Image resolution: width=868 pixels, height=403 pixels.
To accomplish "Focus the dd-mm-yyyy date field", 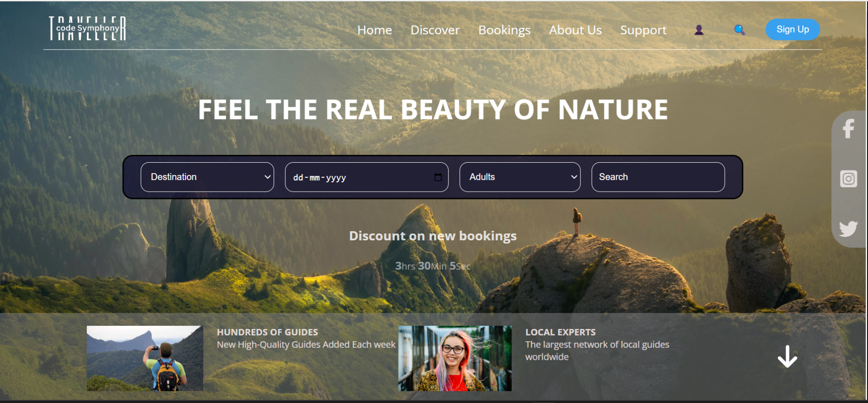I will click(x=366, y=177).
